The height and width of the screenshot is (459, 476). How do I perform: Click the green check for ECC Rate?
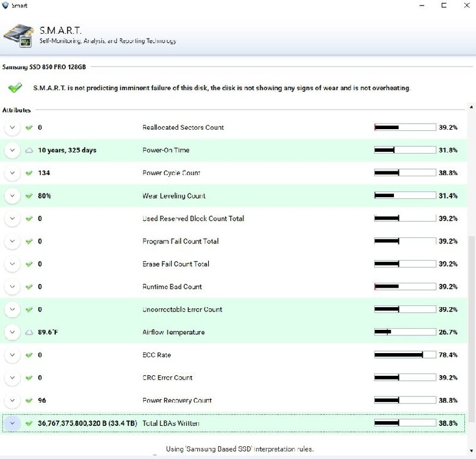point(29,355)
